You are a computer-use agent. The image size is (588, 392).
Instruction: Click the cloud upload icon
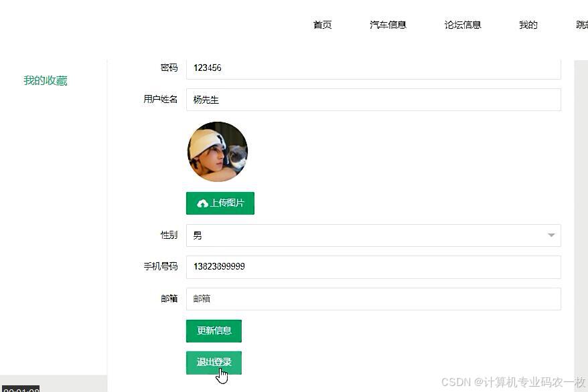(x=202, y=203)
